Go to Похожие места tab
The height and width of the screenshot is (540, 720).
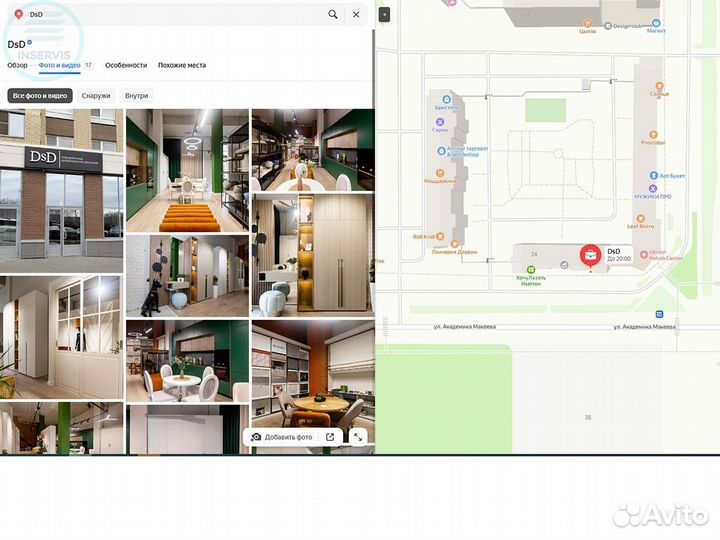(182, 65)
